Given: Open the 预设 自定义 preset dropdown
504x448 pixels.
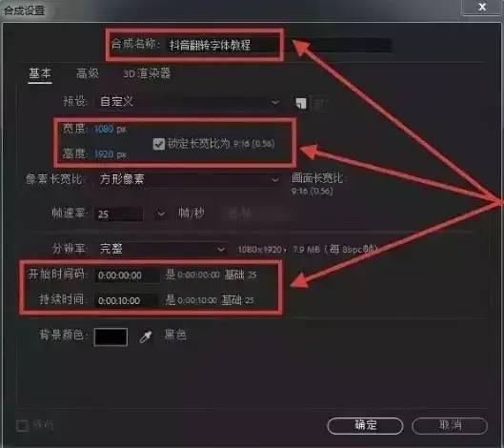Looking at the screenshot, I should (189, 102).
